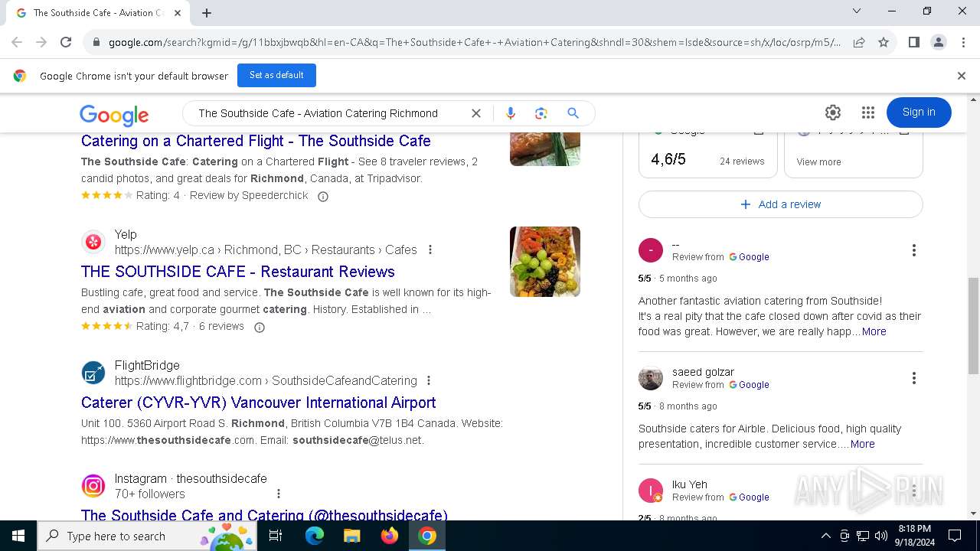Open more options for Instagram result
980x551 pixels.
tap(279, 494)
